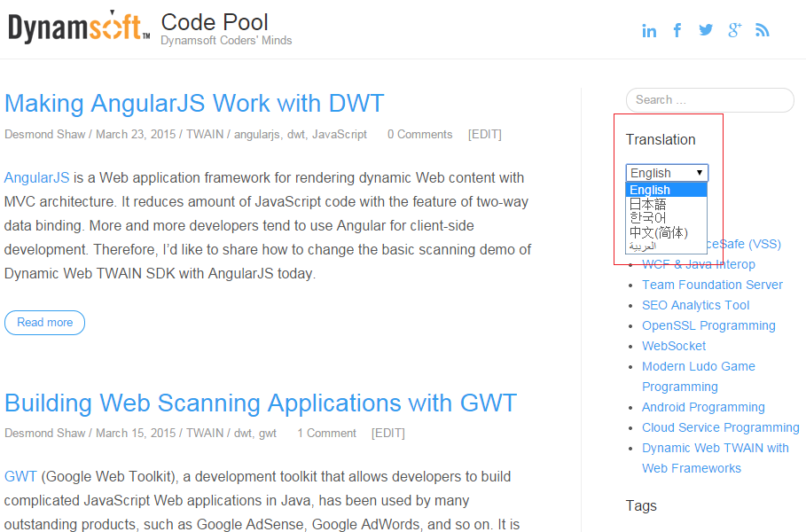Click the Search input field
Image resolution: width=806 pixels, height=532 pixels.
pos(709,100)
